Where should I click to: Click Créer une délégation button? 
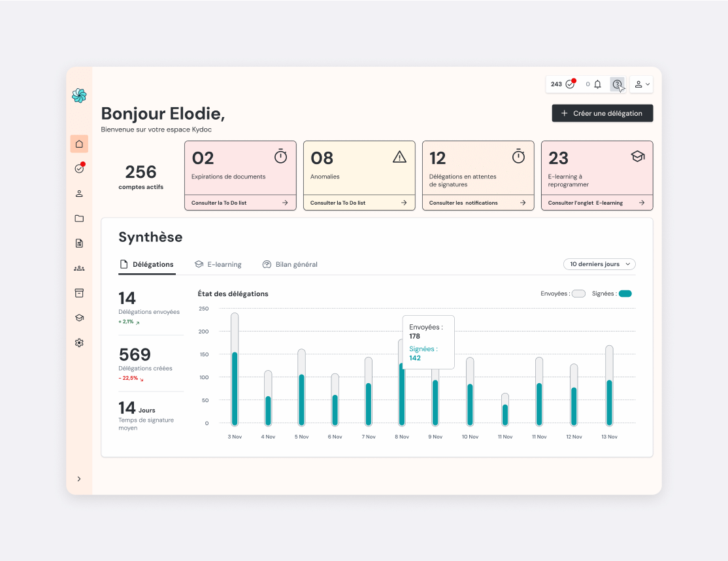coord(602,113)
